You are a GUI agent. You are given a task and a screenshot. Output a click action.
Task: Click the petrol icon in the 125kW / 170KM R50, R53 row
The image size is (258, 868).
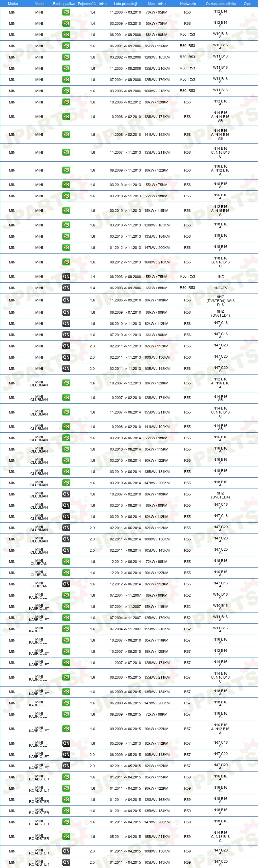tap(66, 80)
